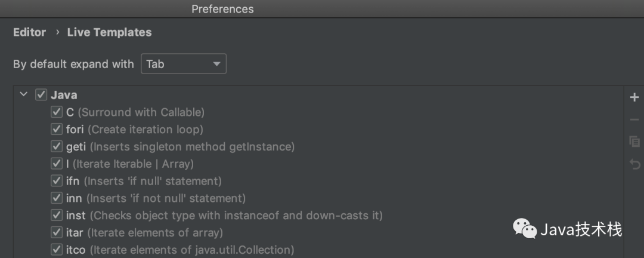Toggle the fori template checkbox

click(56, 129)
